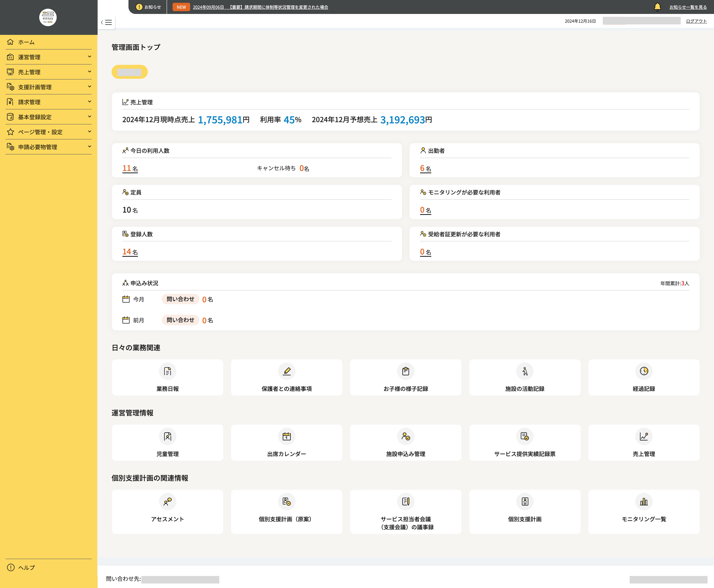
Task: Click 年間累計:3人 text
Action: [x=675, y=283]
